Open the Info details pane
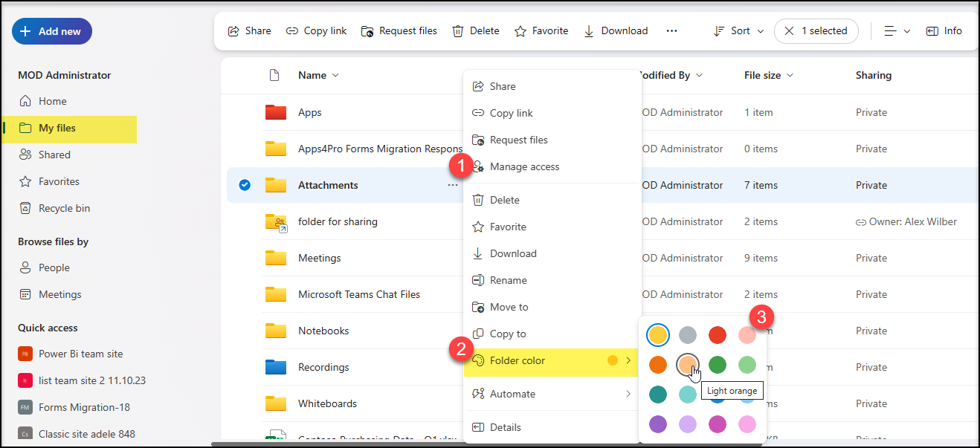 (944, 31)
